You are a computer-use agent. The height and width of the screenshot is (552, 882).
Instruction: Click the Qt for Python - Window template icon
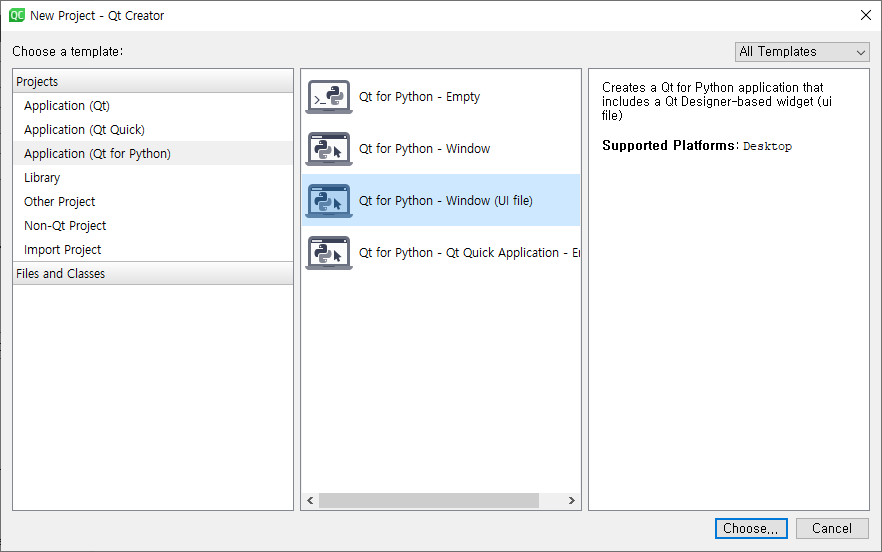pos(329,149)
